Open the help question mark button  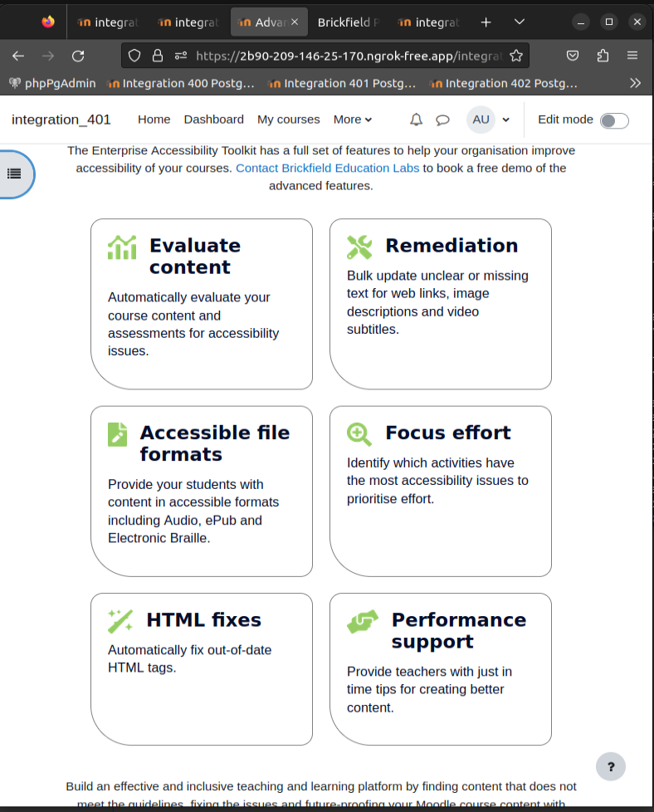(x=611, y=766)
